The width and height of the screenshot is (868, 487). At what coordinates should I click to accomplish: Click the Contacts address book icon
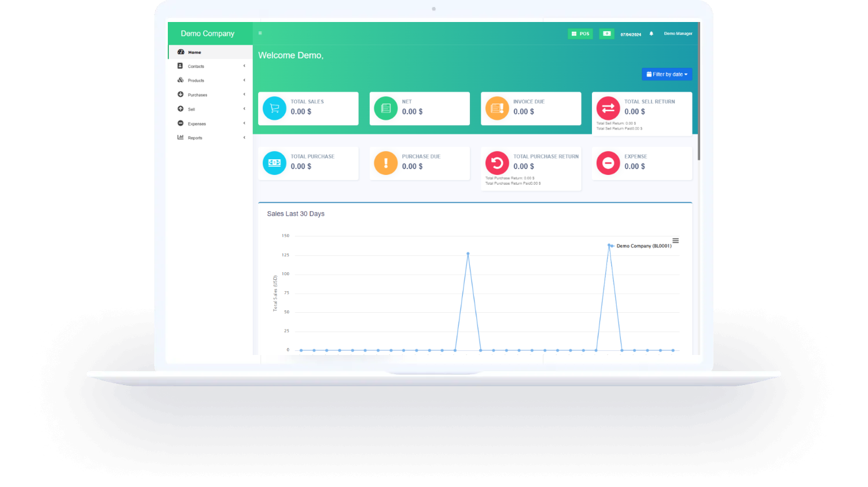coord(180,66)
